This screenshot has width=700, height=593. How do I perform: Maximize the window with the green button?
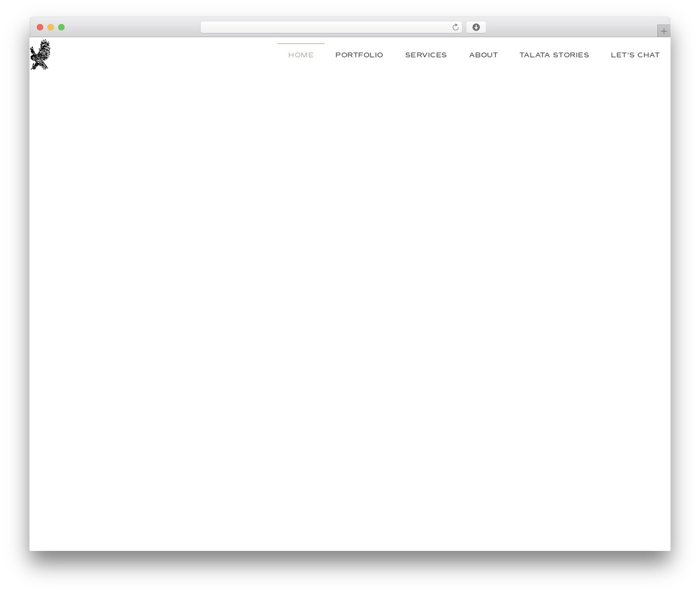pos(61,27)
